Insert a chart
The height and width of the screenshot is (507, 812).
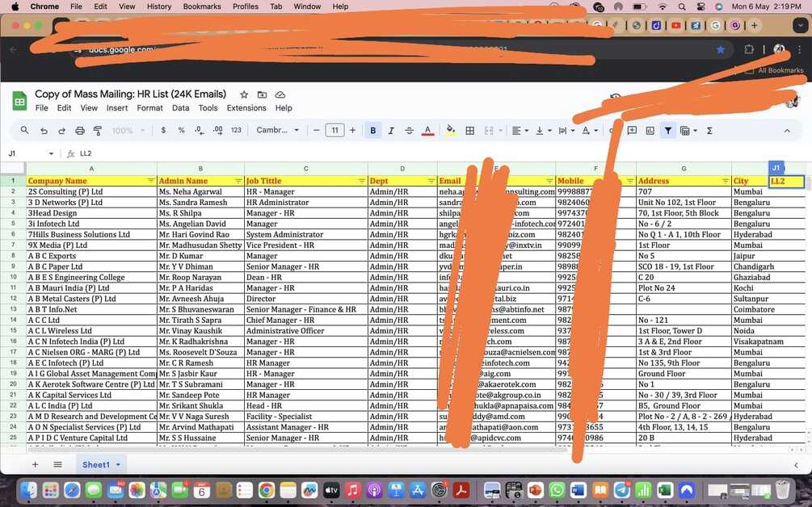click(x=650, y=131)
